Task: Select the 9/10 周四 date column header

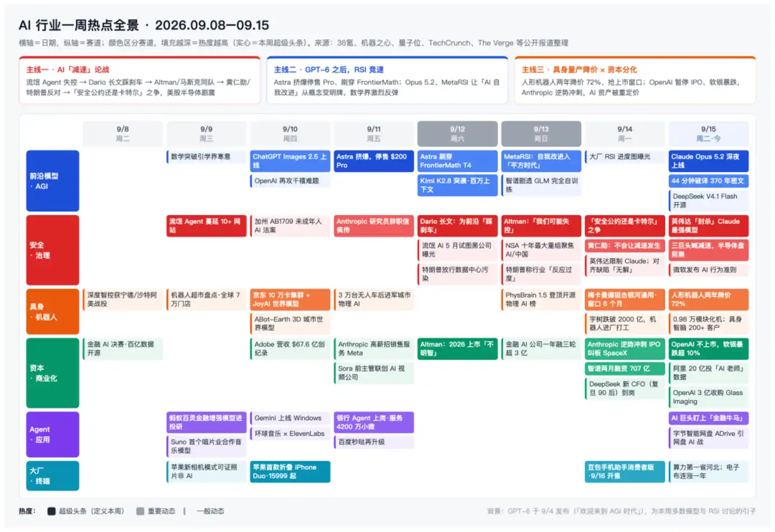Action: coord(290,134)
